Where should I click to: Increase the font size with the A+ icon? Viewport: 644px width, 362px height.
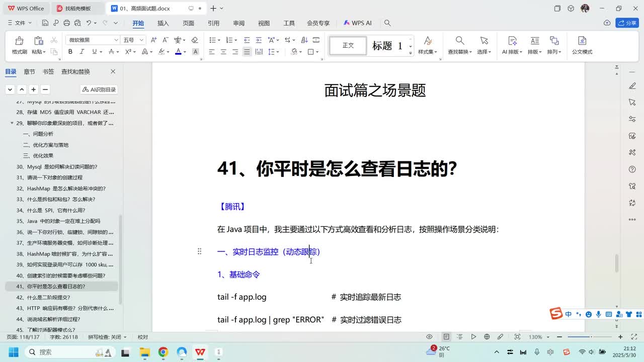[153, 40]
